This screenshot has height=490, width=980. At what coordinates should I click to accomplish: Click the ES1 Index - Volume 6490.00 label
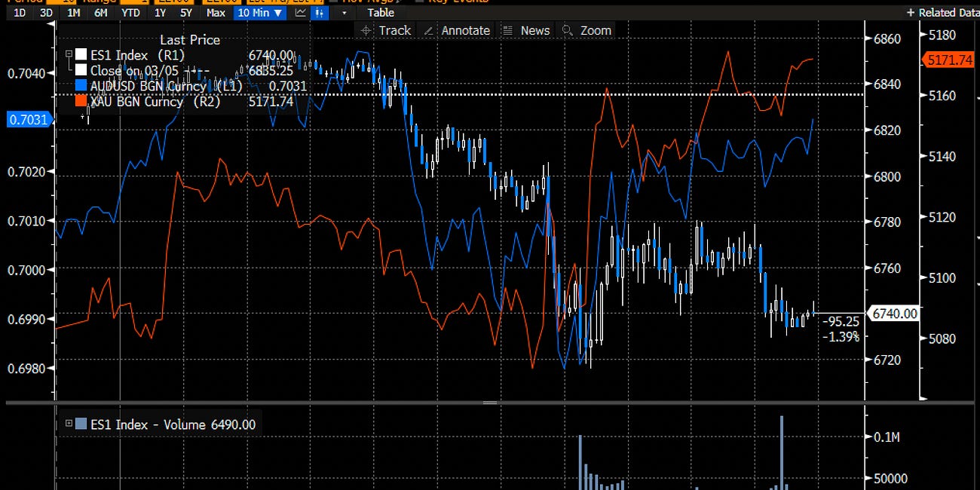173,424
